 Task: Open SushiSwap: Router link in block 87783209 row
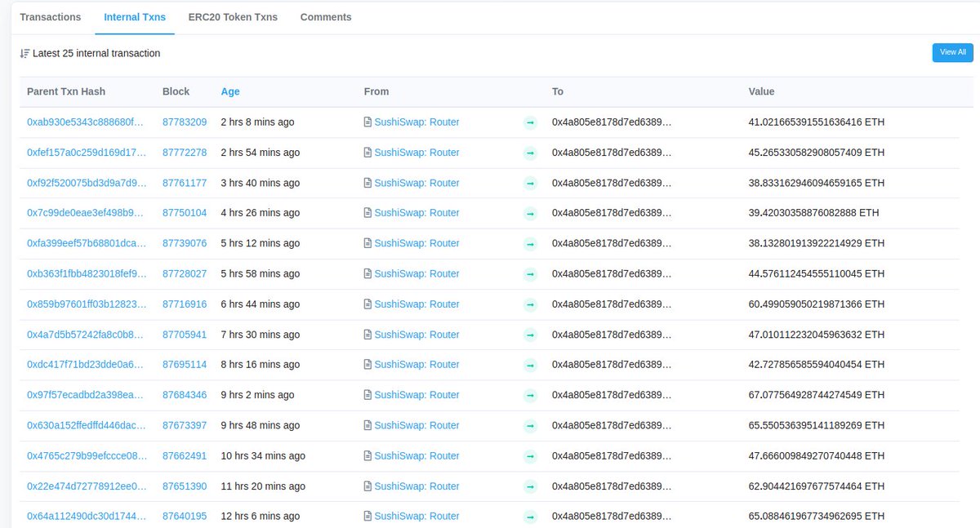pos(416,122)
